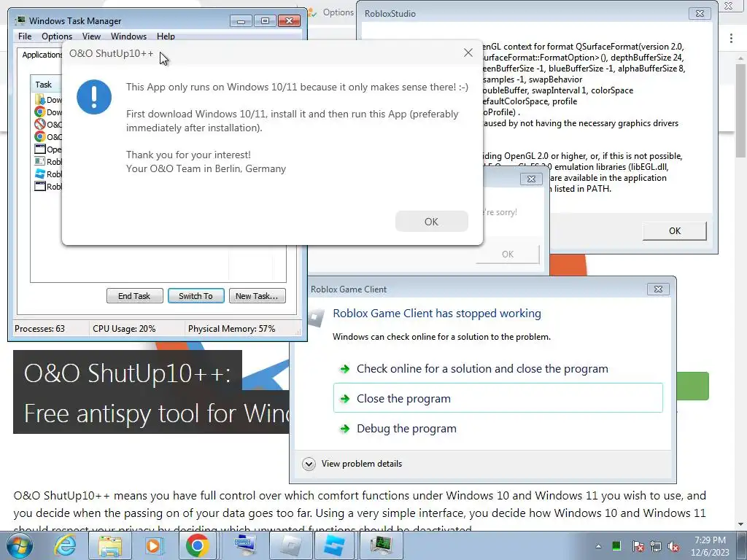Select the gray Roblox Game Client task icon
The image size is (747, 560).
40,161
